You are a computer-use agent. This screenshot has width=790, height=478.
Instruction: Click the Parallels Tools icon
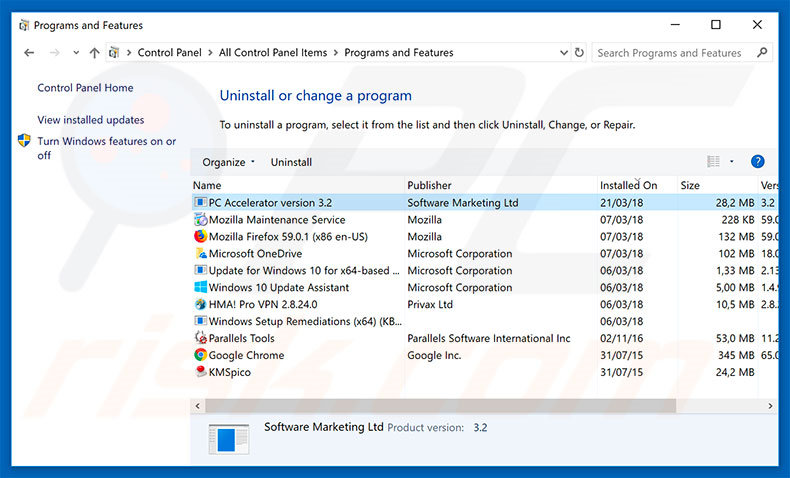coord(200,338)
